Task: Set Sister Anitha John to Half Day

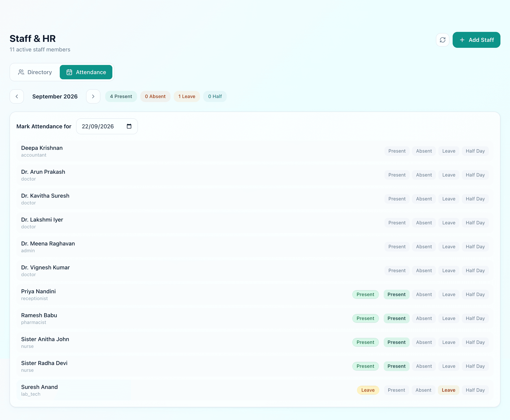Action: (x=475, y=342)
